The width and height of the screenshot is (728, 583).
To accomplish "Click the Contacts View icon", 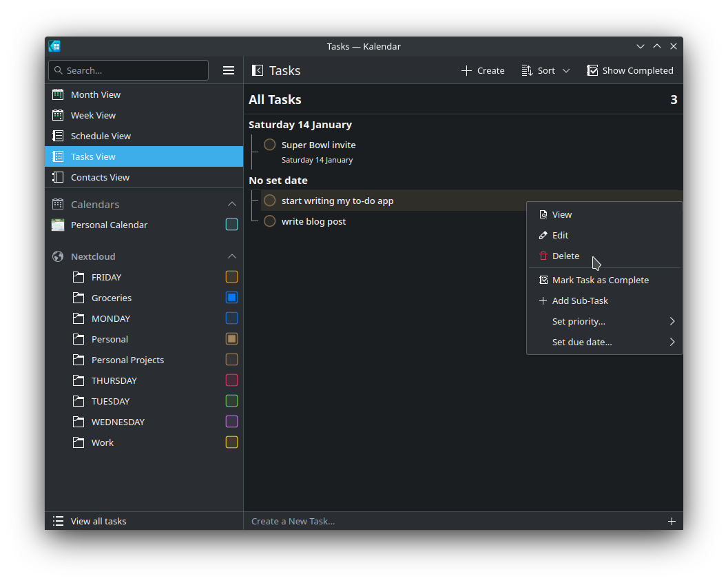I will [x=58, y=177].
